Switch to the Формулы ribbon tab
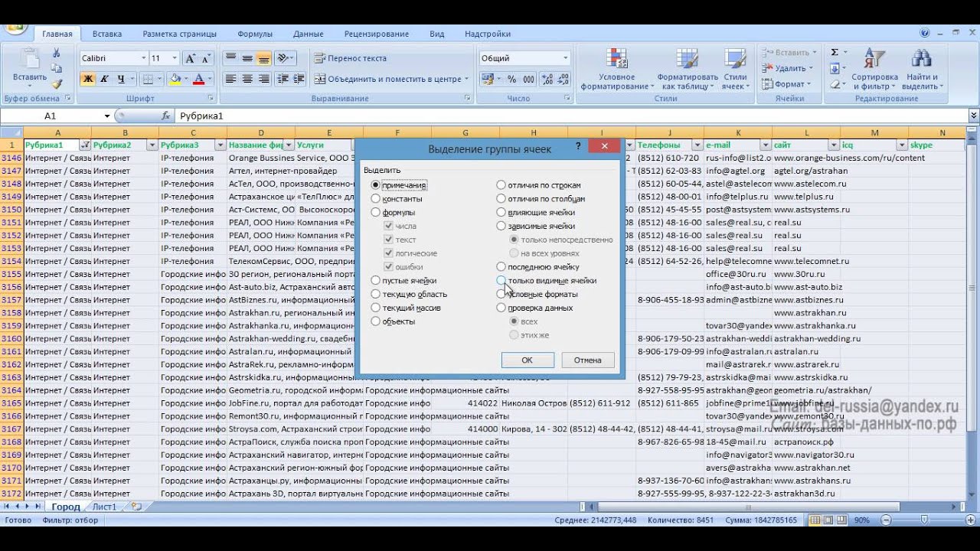 tap(255, 34)
